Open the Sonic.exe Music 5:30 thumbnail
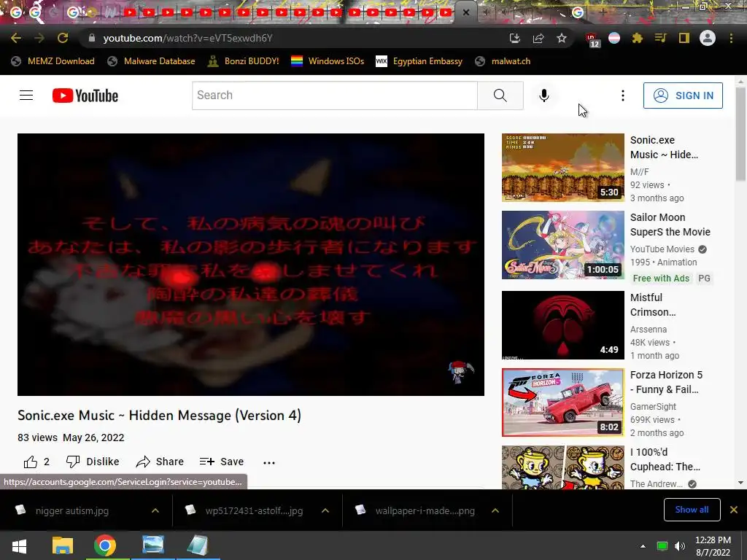The width and height of the screenshot is (747, 560). [x=562, y=168]
